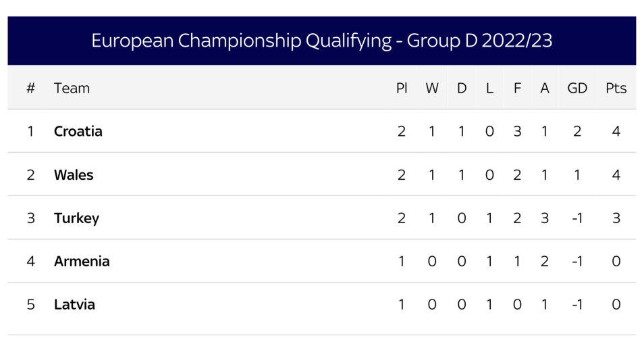Click the D column header
This screenshot has width=644, height=338.
pos(462,88)
